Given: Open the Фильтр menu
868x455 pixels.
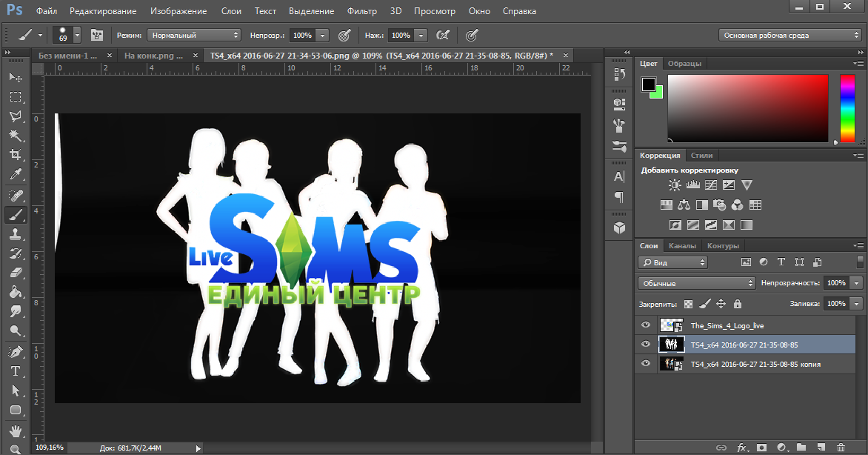Looking at the screenshot, I should click(362, 11).
